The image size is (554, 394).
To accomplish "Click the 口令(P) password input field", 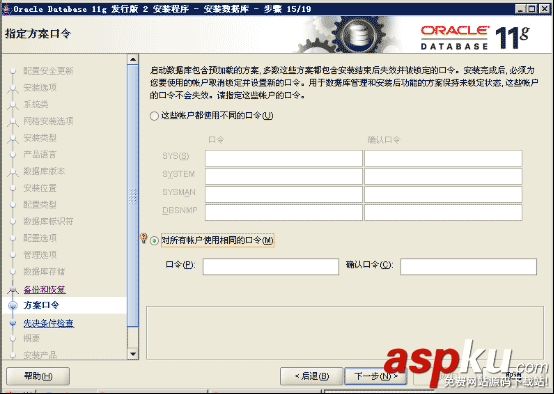I will (271, 266).
